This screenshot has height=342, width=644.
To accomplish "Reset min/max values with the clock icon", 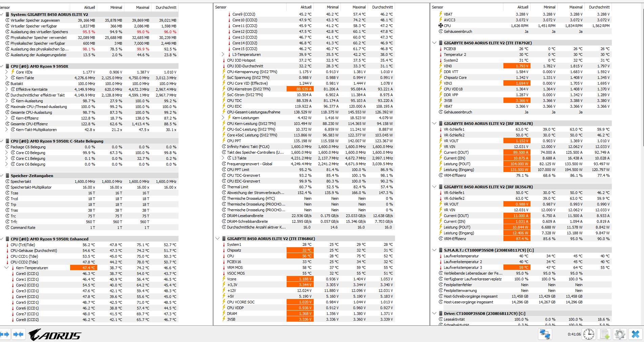I will [x=589, y=334].
